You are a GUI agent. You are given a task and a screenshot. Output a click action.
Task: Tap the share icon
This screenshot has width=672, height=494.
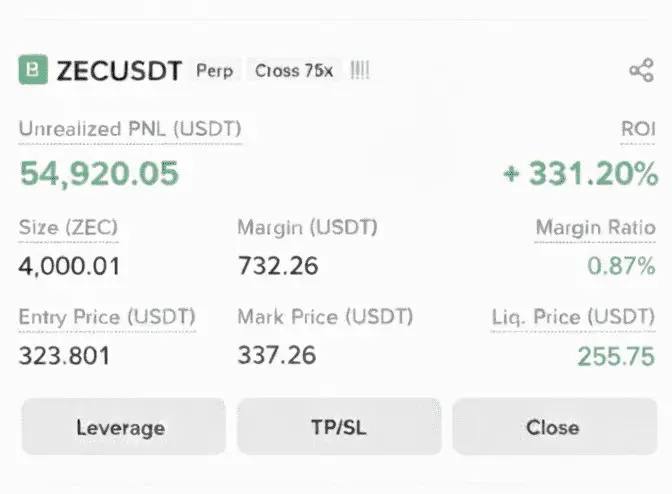click(x=640, y=71)
